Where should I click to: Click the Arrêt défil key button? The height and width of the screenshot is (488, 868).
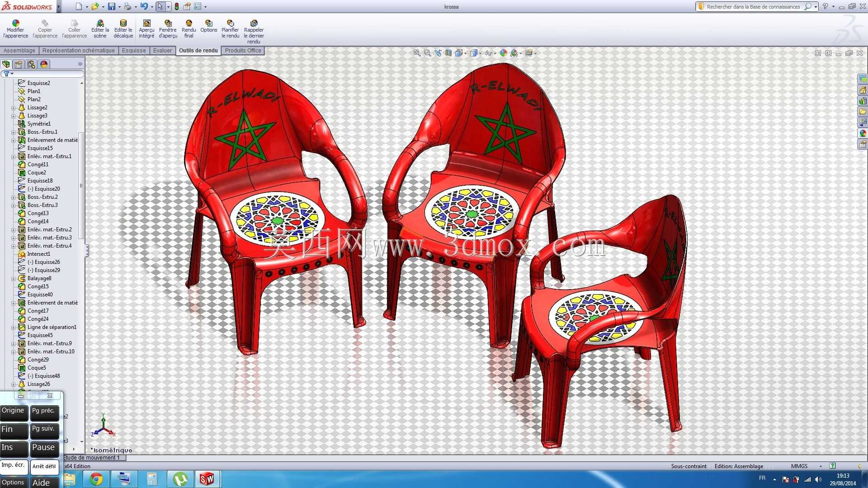pyautogui.click(x=44, y=467)
